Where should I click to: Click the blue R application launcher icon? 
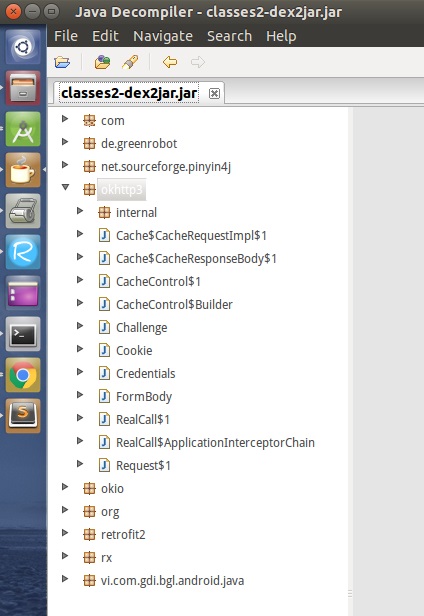click(23, 252)
